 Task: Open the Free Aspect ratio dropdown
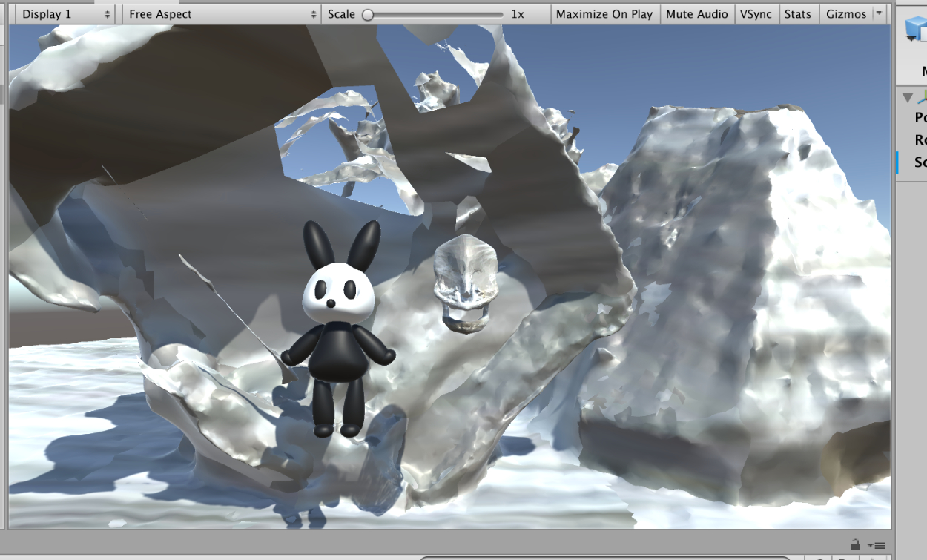(222, 14)
